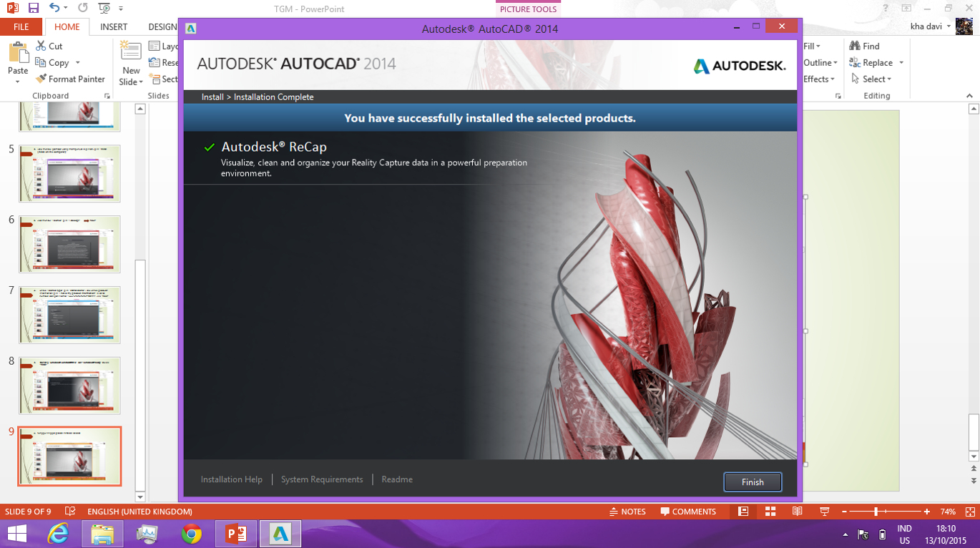This screenshot has height=548, width=980.
Task: Click the zoom slider handle
Action: coord(876,512)
